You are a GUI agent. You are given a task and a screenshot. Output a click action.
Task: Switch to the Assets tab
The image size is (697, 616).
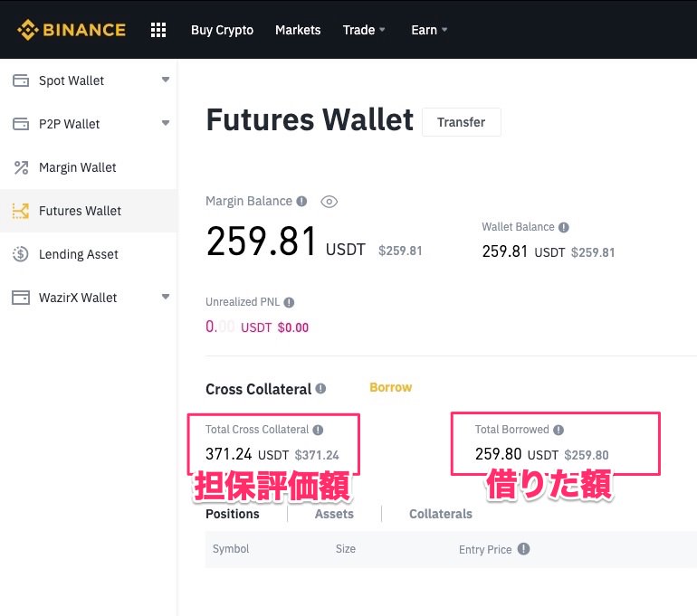(x=334, y=514)
